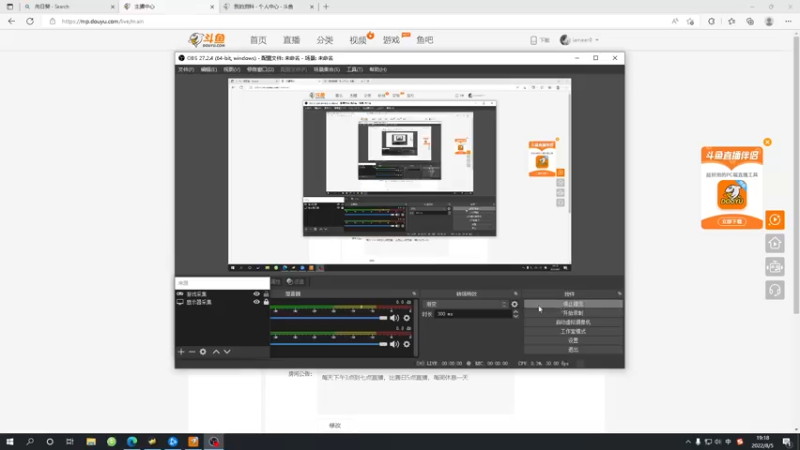
Task: Click the stop streaming button
Action: (573, 304)
